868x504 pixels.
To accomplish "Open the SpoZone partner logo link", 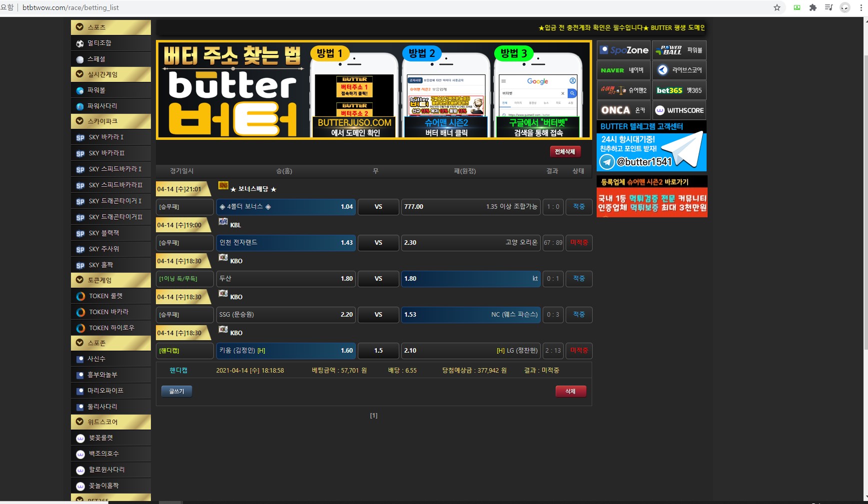I will point(624,50).
